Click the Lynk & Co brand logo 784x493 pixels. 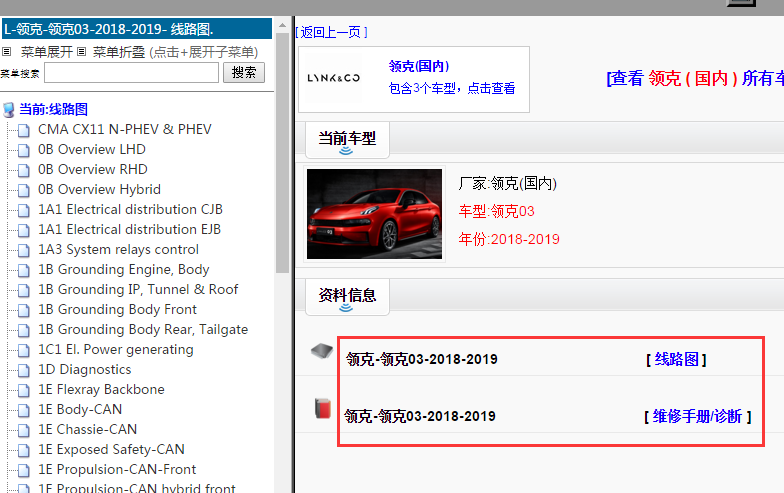click(x=334, y=78)
